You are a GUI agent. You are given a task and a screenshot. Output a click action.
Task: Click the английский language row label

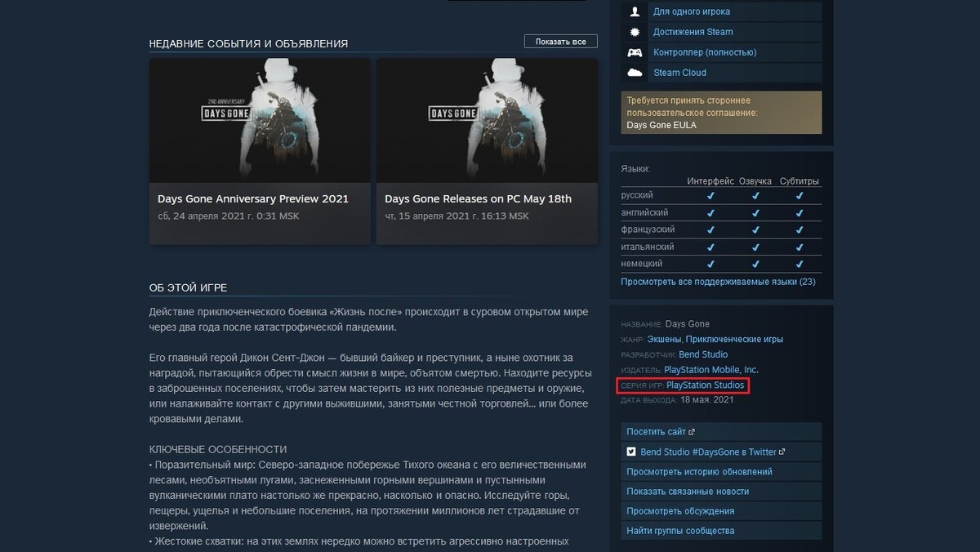click(644, 212)
